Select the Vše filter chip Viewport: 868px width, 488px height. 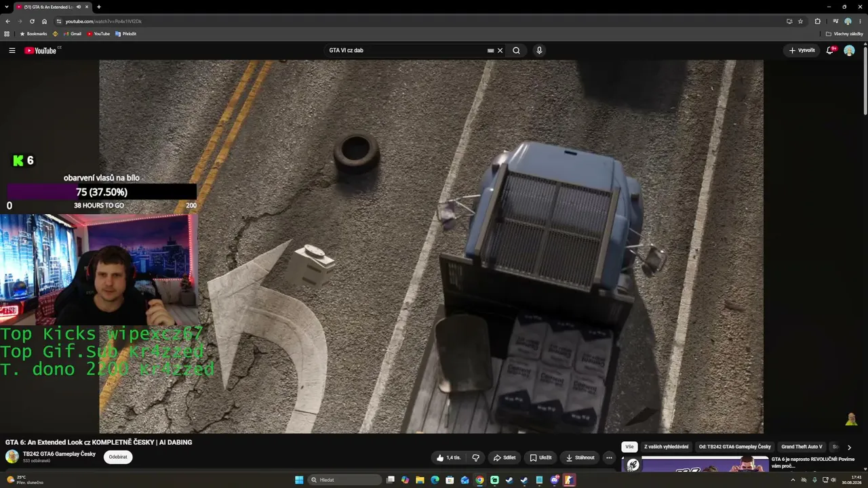click(x=629, y=447)
